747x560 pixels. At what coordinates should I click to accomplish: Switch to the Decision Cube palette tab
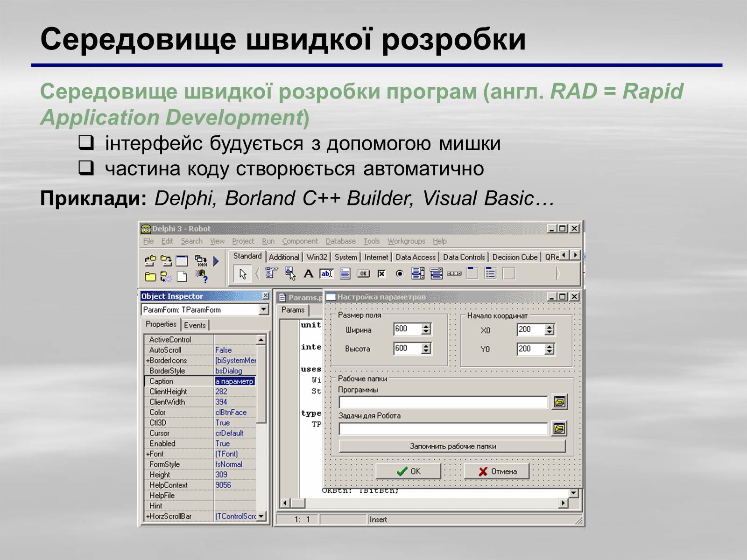click(x=515, y=257)
